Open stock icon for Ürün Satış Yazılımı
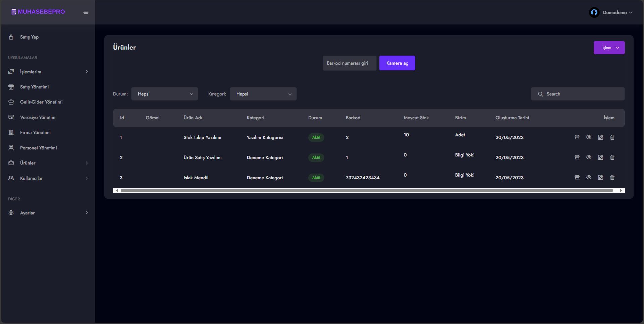Viewport: 644px width, 324px height. click(577, 157)
